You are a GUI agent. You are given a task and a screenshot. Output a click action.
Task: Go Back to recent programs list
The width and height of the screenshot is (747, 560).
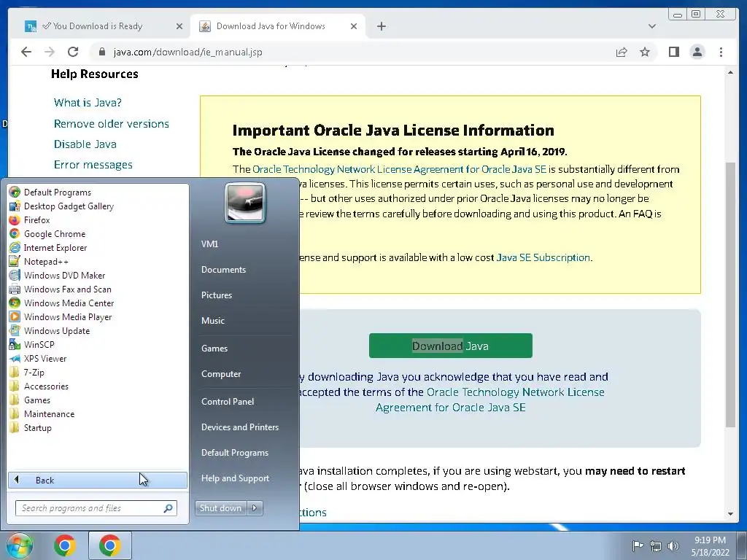click(x=98, y=480)
